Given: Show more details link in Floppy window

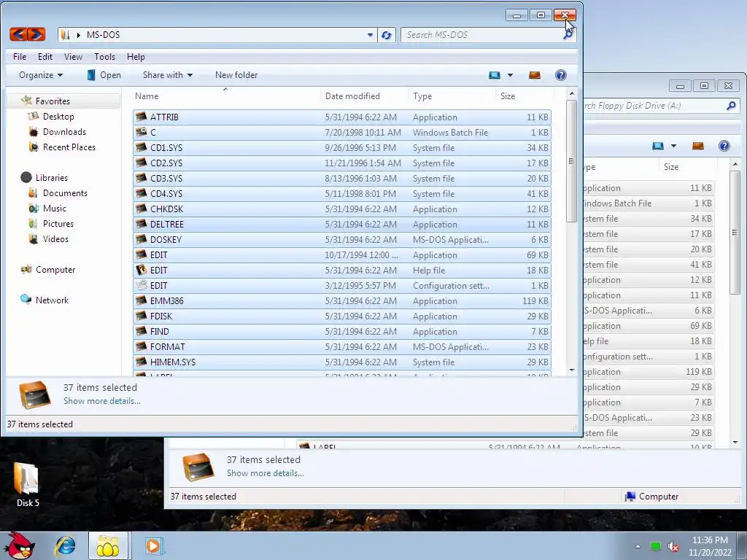Looking at the screenshot, I should 265,472.
